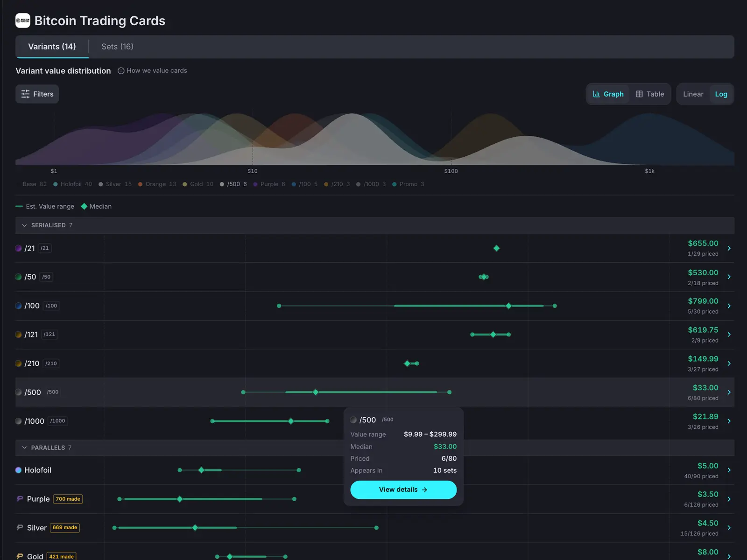The height and width of the screenshot is (560, 747).
Task: Select Graph view
Action: coord(608,94)
